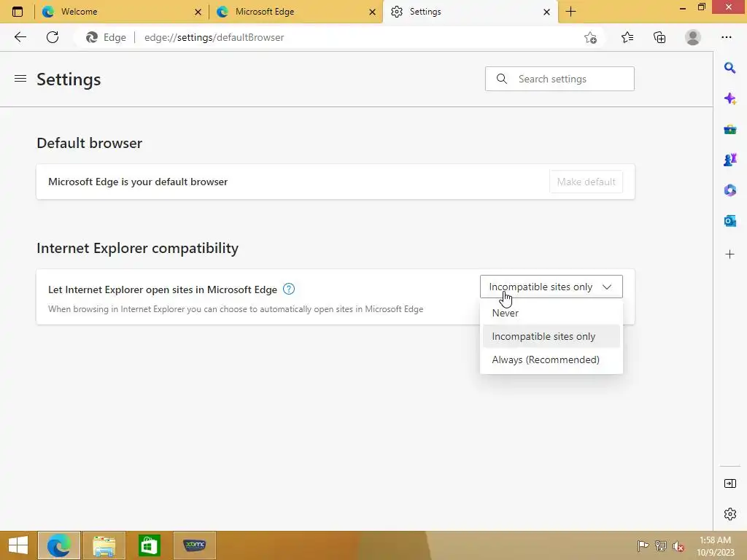Hide the sidebar using bottom panel icon
Screen dimensions: 747x560
729,484
